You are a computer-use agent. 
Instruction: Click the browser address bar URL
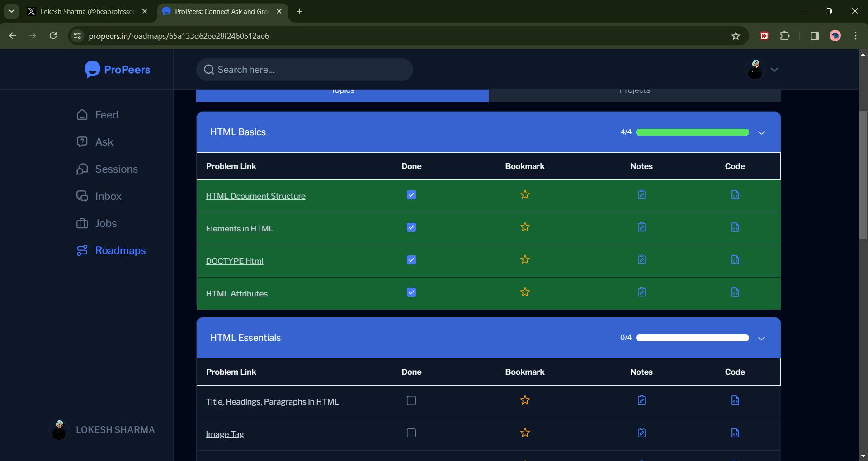click(179, 36)
